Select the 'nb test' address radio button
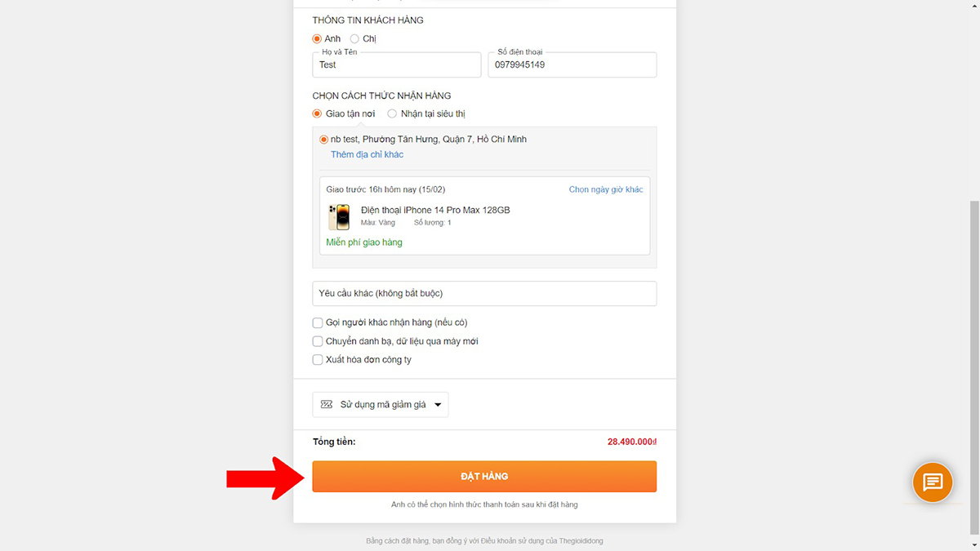The width and height of the screenshot is (980, 551). [x=324, y=140]
